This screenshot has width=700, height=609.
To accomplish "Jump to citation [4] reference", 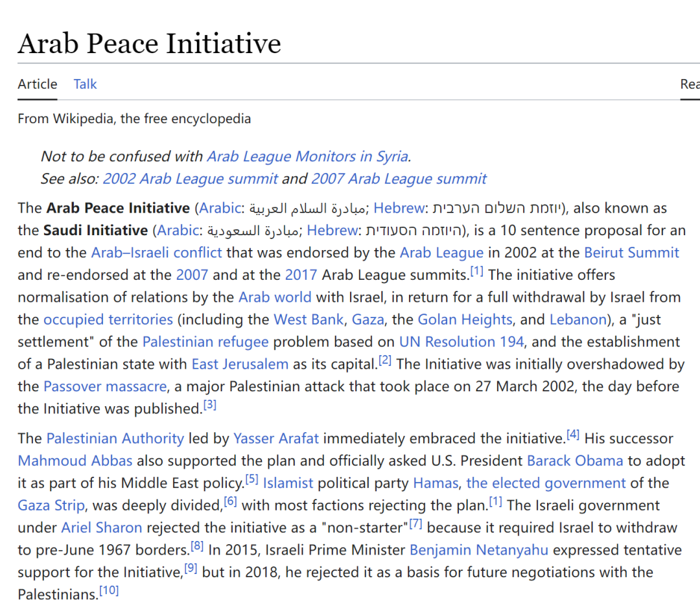I will tap(573, 435).
